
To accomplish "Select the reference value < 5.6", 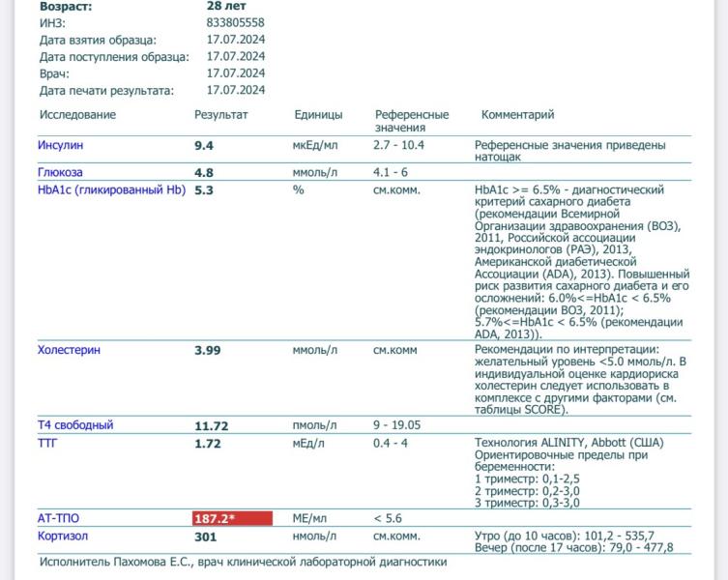I will (388, 518).
